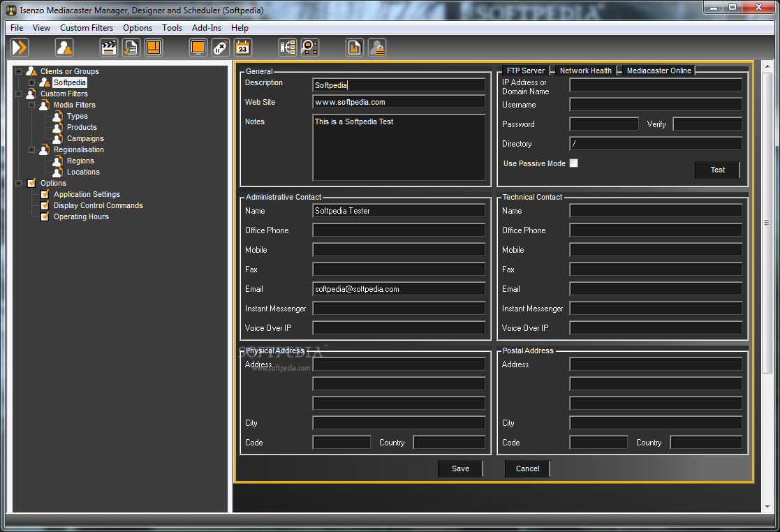Click the Display Control Commands checkmark icon
This screenshot has width=780, height=532.
[x=45, y=205]
